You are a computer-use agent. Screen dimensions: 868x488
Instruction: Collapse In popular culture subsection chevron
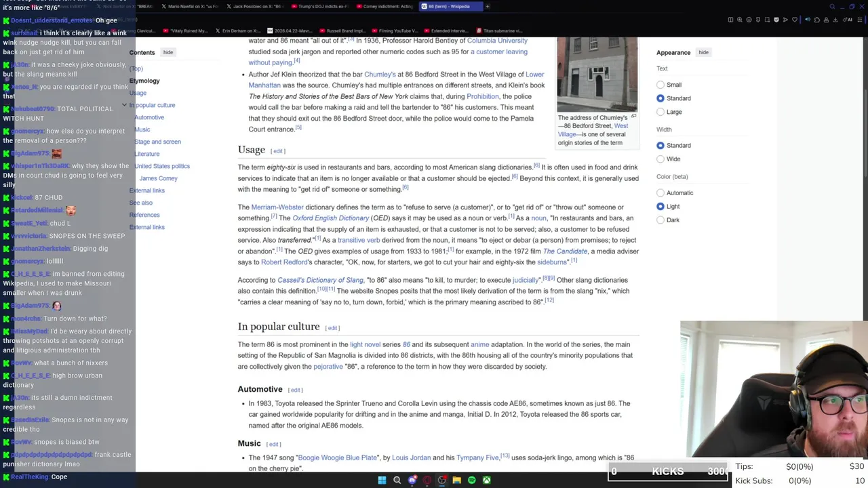[124, 105]
